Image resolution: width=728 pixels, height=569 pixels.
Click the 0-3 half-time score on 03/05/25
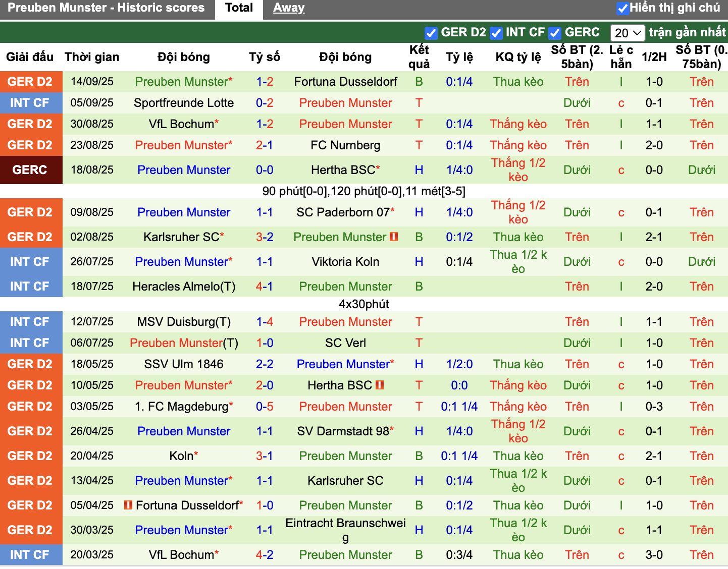click(654, 407)
